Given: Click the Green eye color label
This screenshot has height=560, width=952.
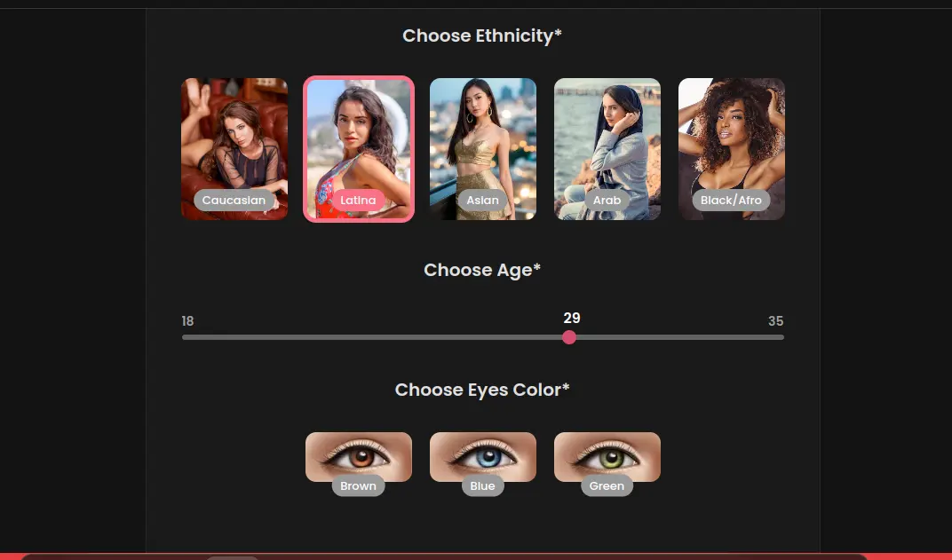Looking at the screenshot, I should coord(607,486).
